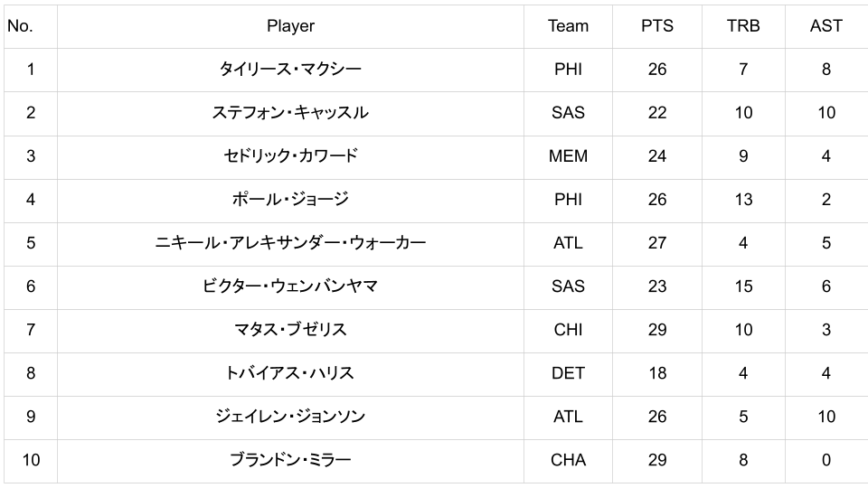Click the Team column header
This screenshot has width=868, height=488.
click(x=568, y=26)
